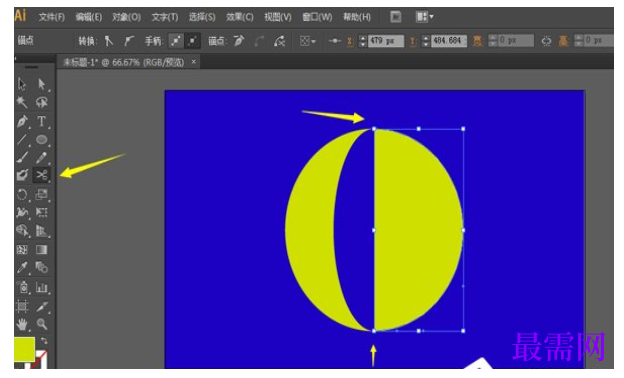
Task: Convert selected anchor points to smooth
Action: coord(128,41)
